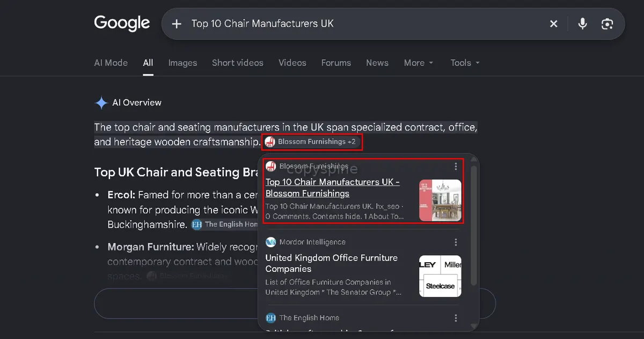The height and width of the screenshot is (339, 644).
Task: Open the Images tab
Action: 182,63
